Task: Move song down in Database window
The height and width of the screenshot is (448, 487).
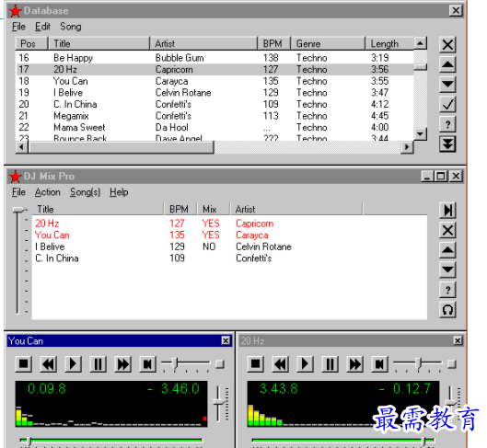Action: [447, 85]
